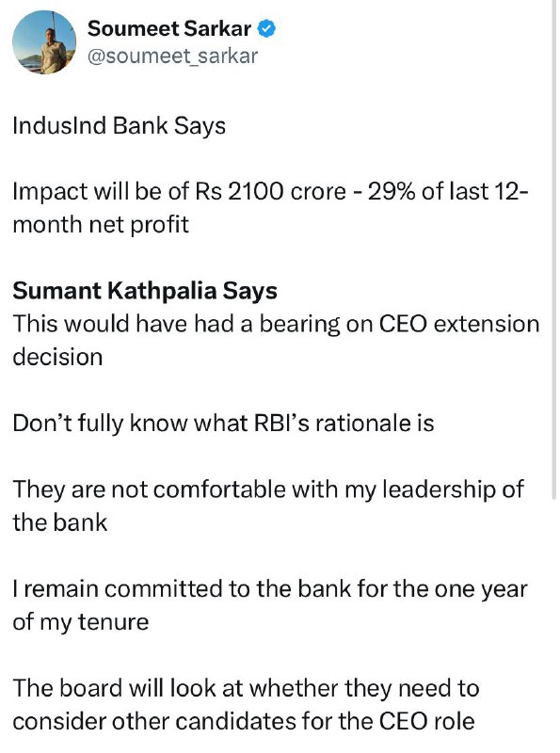Open Soumeet Sarkar's profile picture
560x753 pixels.
[43, 42]
